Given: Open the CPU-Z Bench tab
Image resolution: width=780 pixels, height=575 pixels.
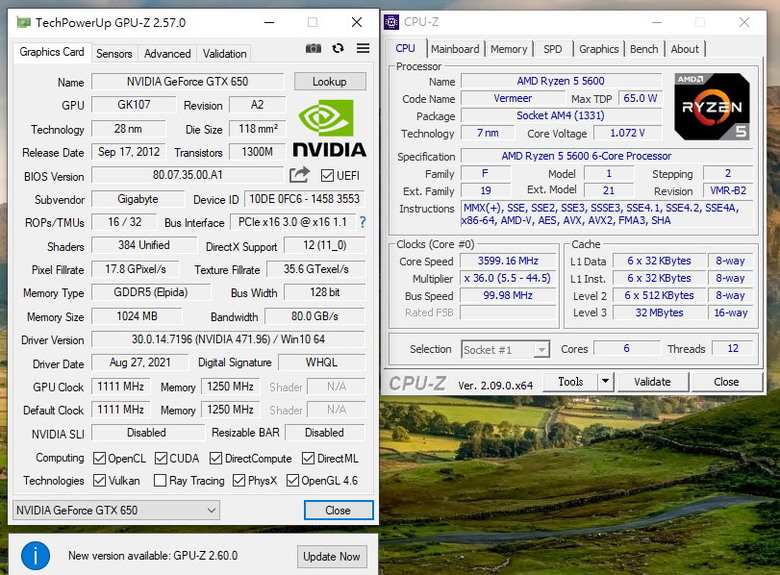Looking at the screenshot, I should pyautogui.click(x=644, y=49).
